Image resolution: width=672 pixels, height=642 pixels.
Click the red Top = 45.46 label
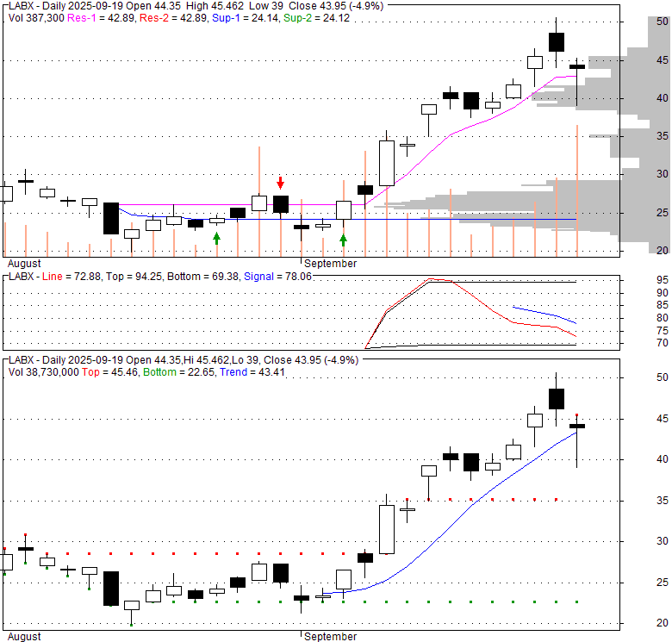click(109, 372)
